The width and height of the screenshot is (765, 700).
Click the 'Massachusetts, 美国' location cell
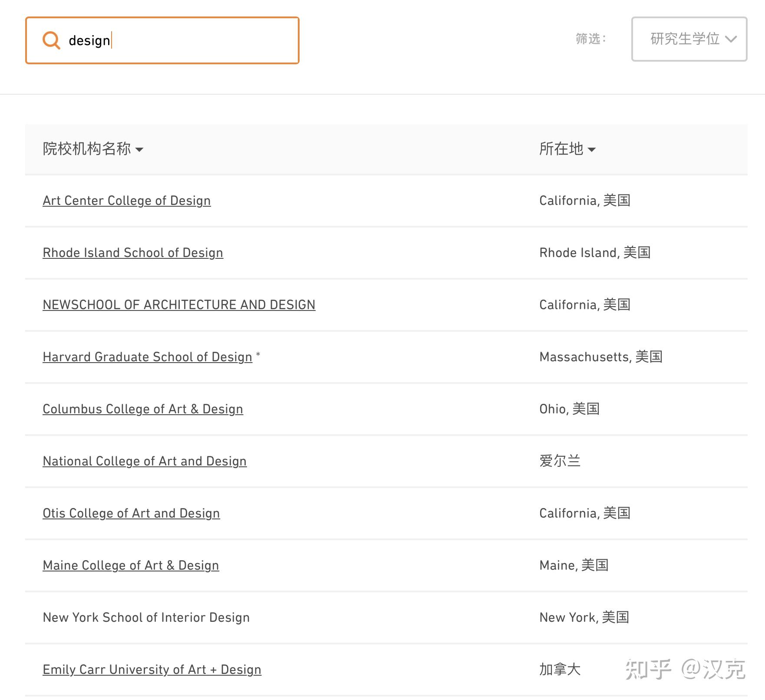601,357
